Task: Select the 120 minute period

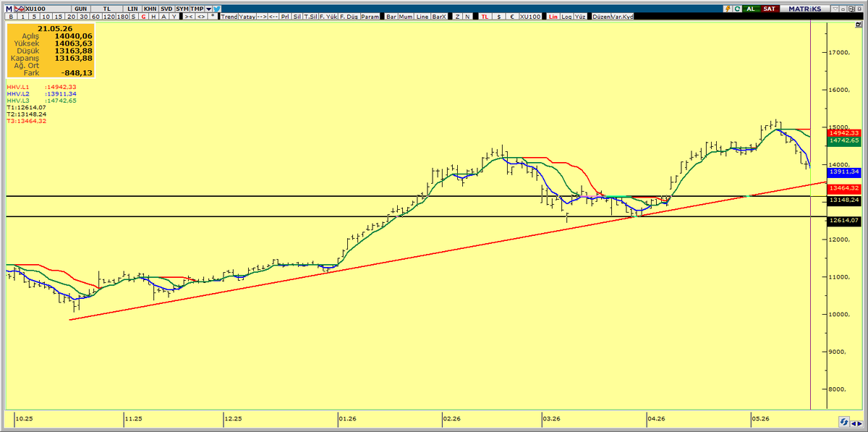Action: click(109, 17)
